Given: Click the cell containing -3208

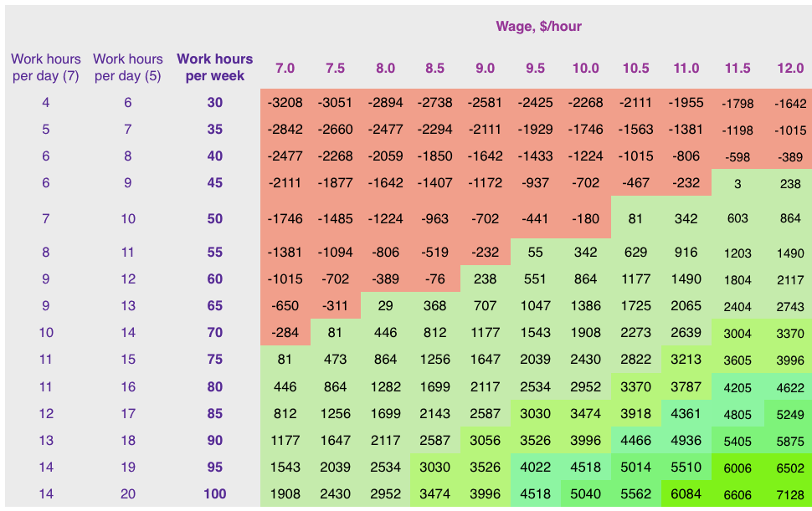Looking at the screenshot, I should (284, 103).
